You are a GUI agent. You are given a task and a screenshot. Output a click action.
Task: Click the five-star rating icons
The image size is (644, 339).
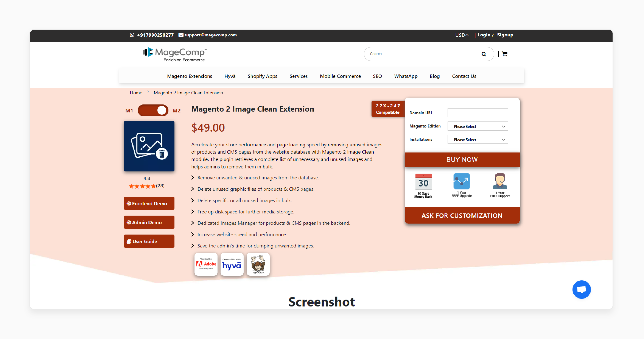pos(142,186)
